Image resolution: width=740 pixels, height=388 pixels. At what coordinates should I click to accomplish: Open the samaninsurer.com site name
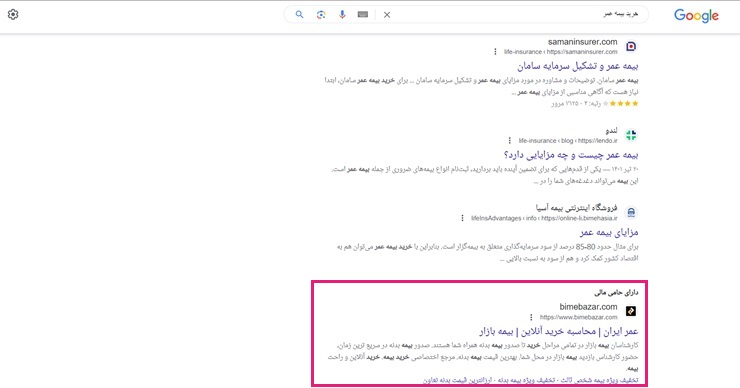[x=582, y=42]
